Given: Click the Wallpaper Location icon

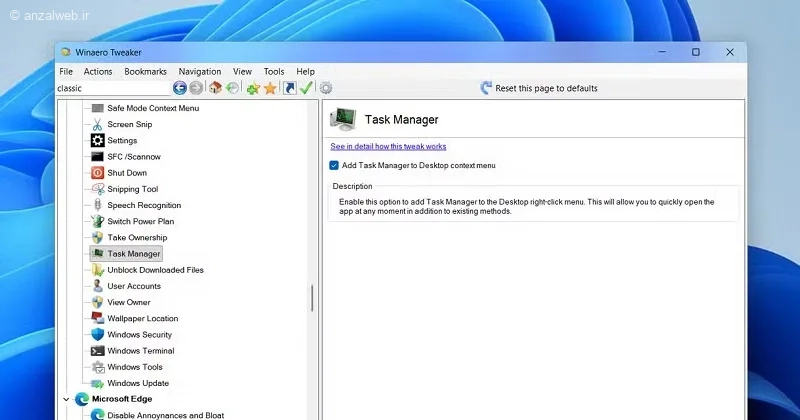Looking at the screenshot, I should point(97,318).
